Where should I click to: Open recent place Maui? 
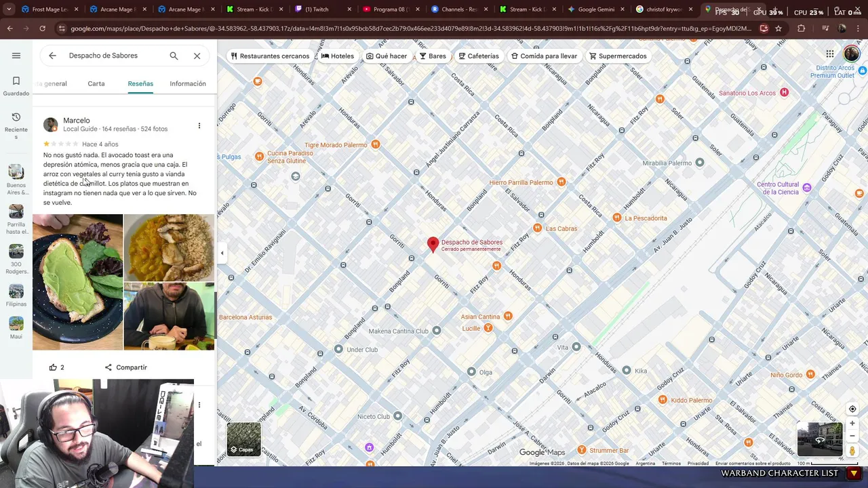click(16, 328)
